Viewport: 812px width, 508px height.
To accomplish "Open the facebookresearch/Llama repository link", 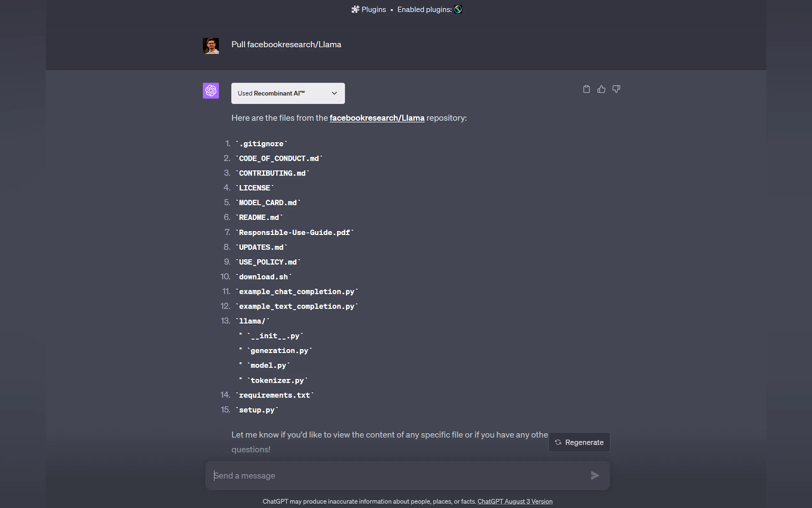I will pyautogui.click(x=377, y=118).
